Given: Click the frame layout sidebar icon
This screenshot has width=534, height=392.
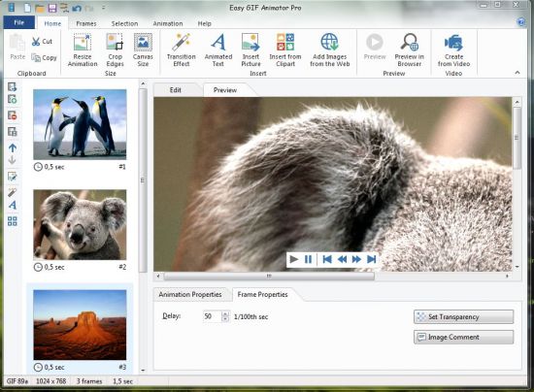Looking at the screenshot, I should (x=13, y=131).
